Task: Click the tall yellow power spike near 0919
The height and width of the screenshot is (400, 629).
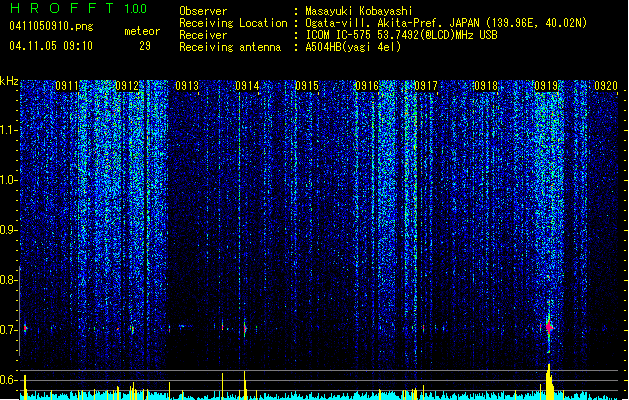Action: pos(549,381)
